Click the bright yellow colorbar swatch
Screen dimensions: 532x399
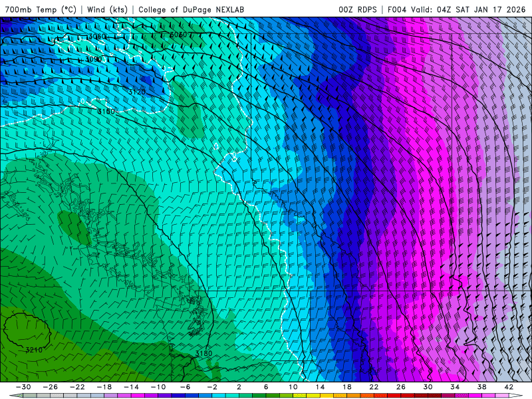(313, 396)
